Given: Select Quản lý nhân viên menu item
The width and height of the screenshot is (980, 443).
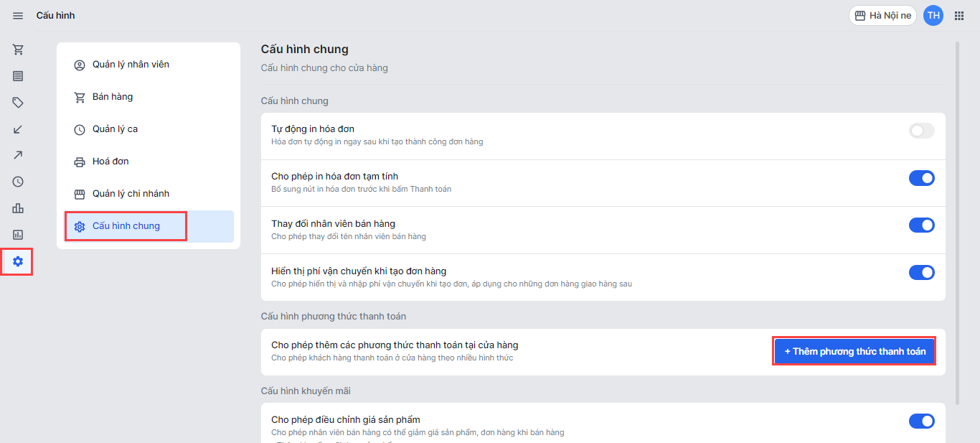Looking at the screenshot, I should [131, 65].
